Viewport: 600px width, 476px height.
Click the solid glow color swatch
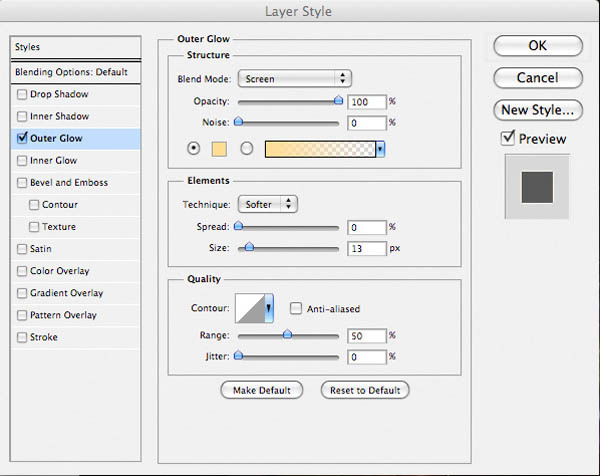coord(219,149)
